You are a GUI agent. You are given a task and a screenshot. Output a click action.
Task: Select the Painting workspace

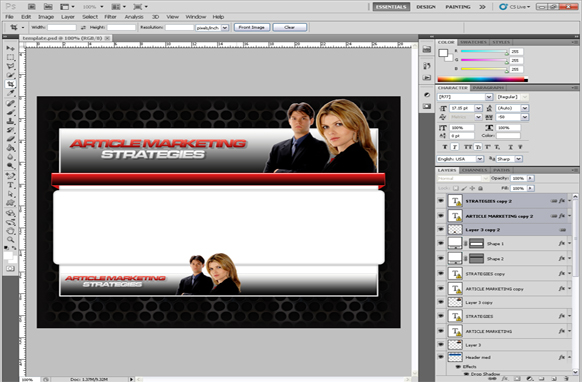click(x=458, y=7)
